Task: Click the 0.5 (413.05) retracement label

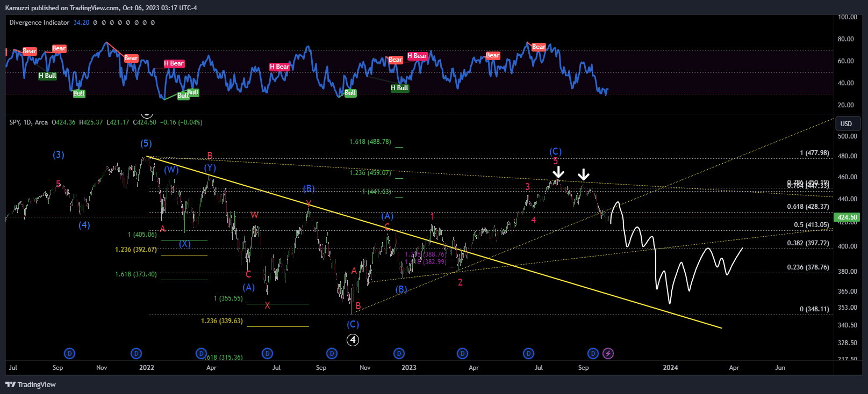Action: (812, 225)
